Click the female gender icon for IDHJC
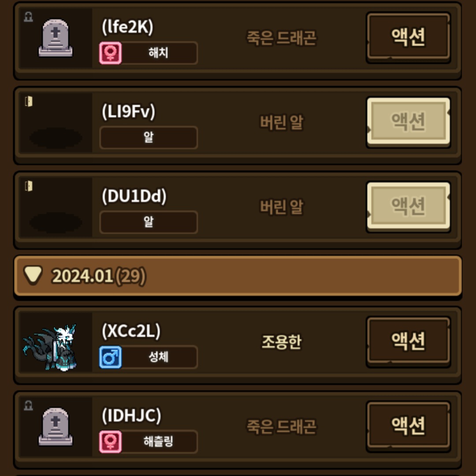This screenshot has width=476, height=476. click(x=111, y=442)
